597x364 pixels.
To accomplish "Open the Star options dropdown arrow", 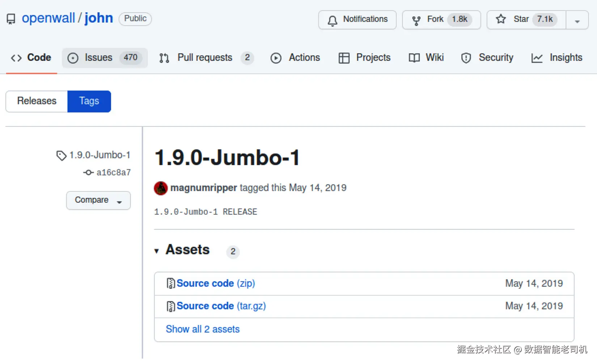I will tap(577, 21).
